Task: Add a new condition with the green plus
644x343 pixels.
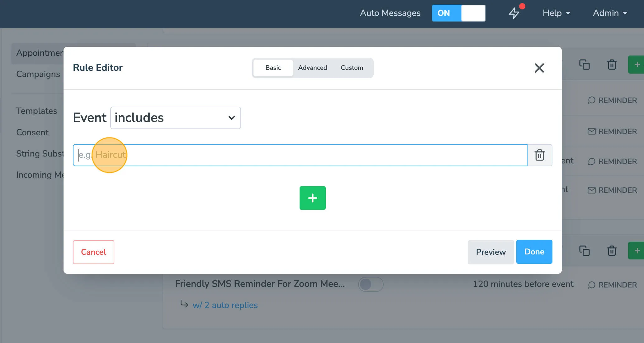Action: [312, 198]
